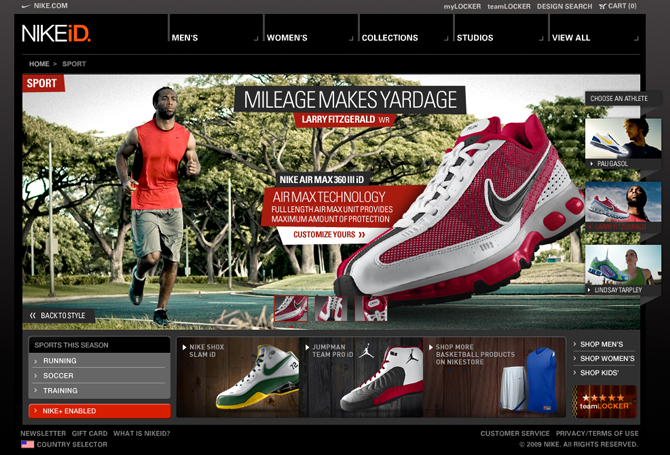Click the CART (0) text
This screenshot has width=670, height=455.
[622, 6]
